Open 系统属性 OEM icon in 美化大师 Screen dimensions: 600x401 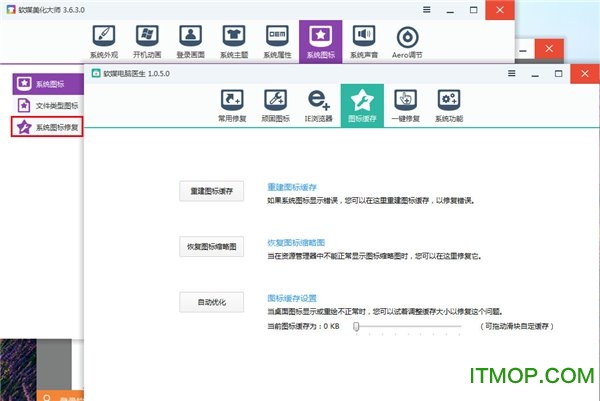click(x=277, y=42)
